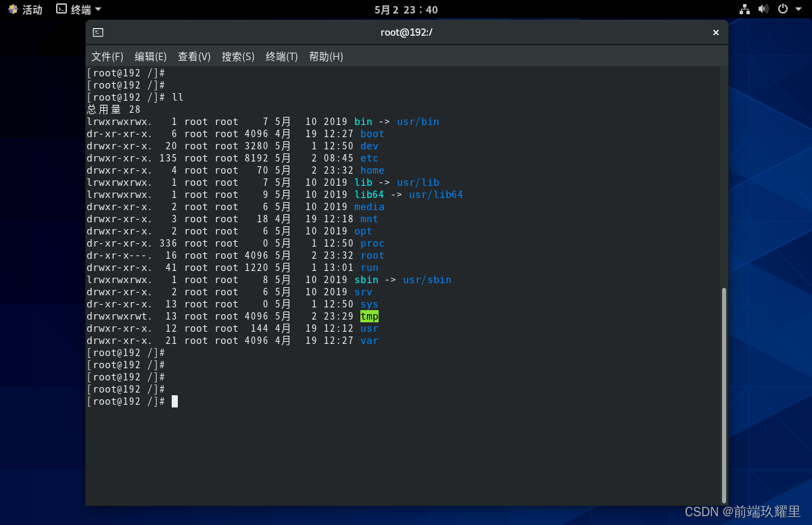
Task: Click the time '13:01' in run row
Action: click(x=339, y=268)
